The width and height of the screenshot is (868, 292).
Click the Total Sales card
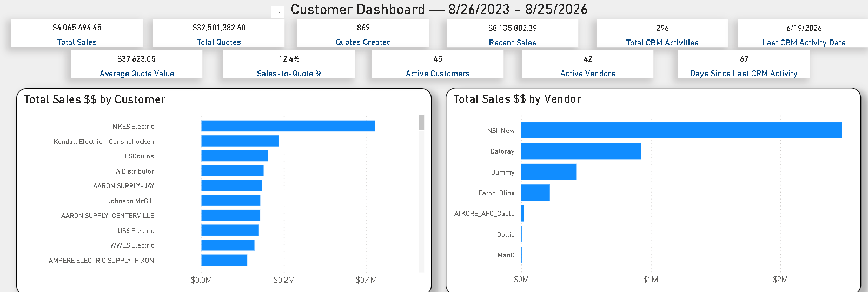[x=77, y=33]
